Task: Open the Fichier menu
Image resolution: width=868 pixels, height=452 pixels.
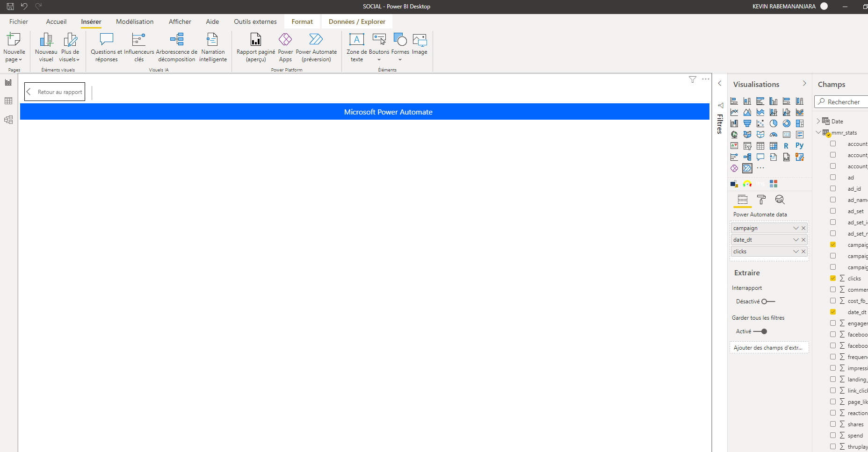Action: click(x=19, y=22)
